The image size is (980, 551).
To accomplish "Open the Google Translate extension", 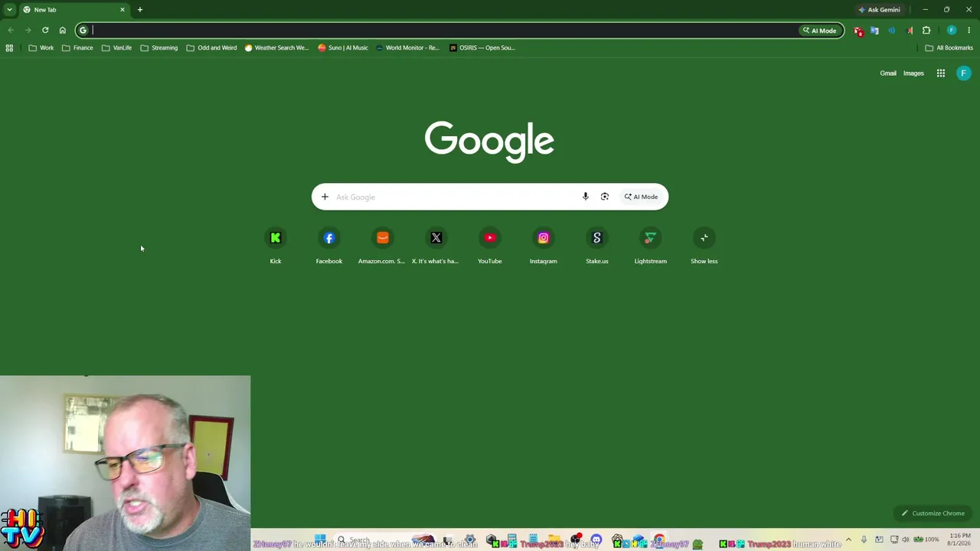I will tap(874, 31).
